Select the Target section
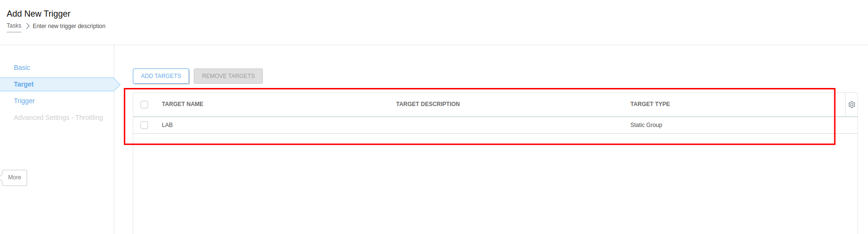 (24, 84)
